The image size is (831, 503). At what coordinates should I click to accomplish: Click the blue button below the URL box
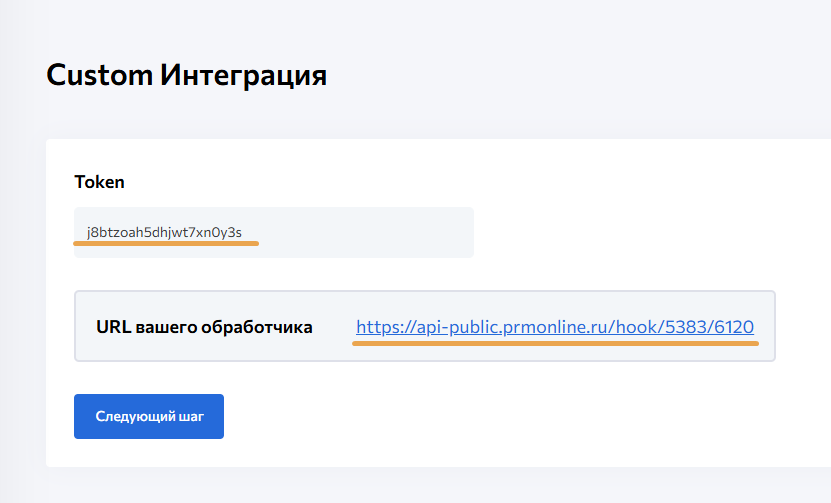click(149, 416)
